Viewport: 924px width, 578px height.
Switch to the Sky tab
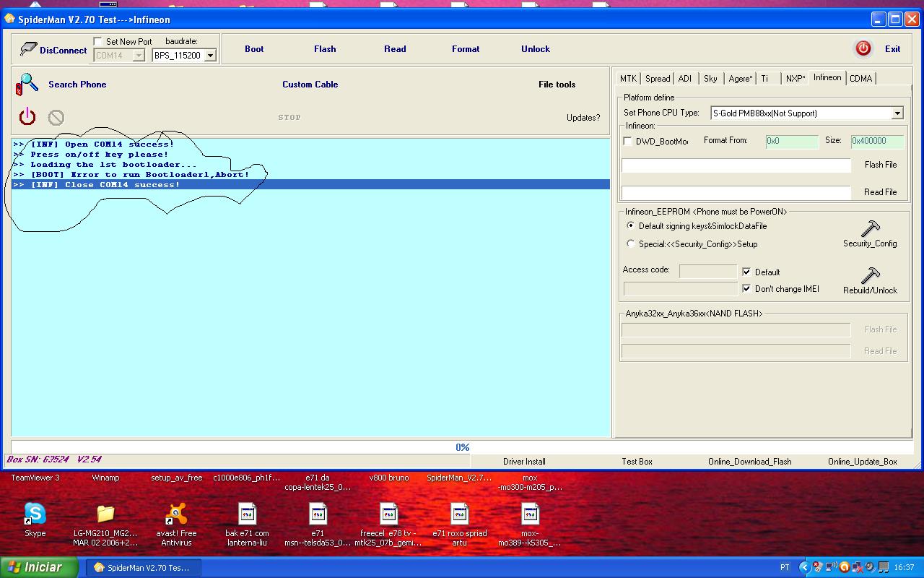coord(710,79)
